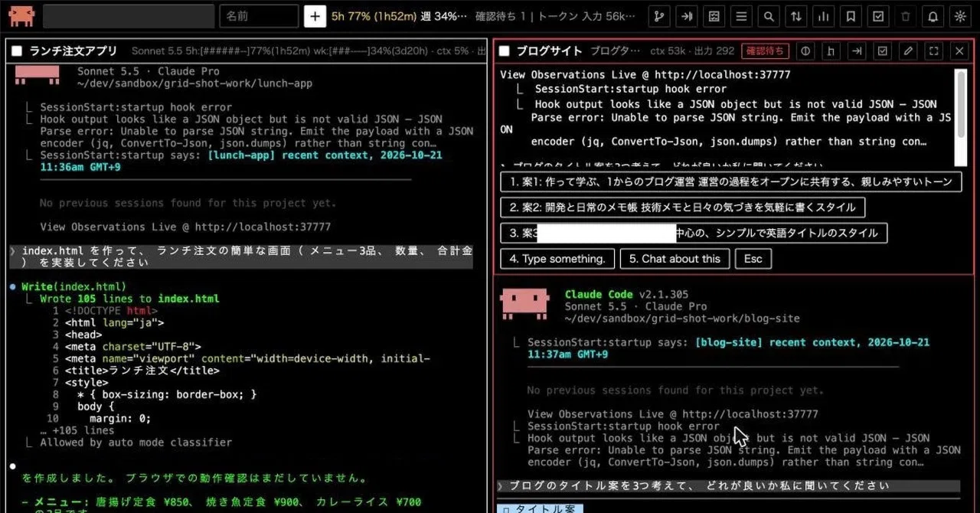Choose option 2. 案2: 開発と日常のメモ帳
The width and height of the screenshot is (980, 513).
[683, 207]
